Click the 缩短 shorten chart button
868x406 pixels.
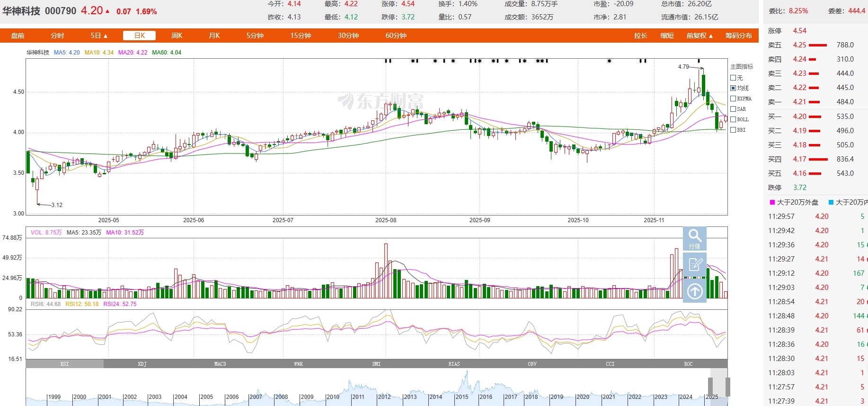point(667,36)
